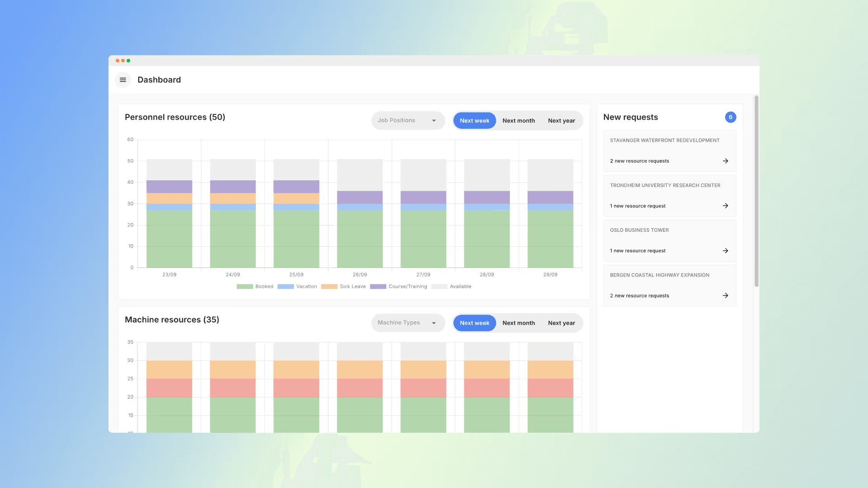This screenshot has height=488, width=868.
Task: Open Oslo Business Tower request arrow
Action: pos(725,251)
